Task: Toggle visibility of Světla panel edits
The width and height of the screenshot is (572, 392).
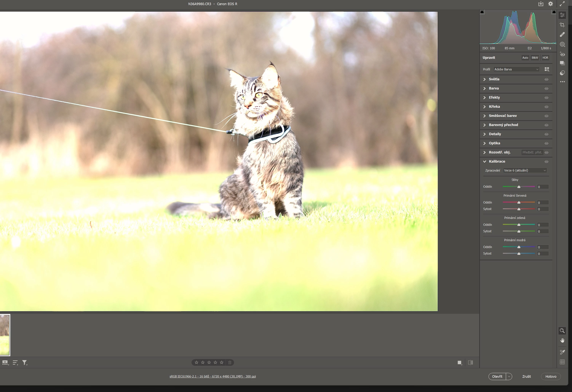Action: (x=546, y=79)
